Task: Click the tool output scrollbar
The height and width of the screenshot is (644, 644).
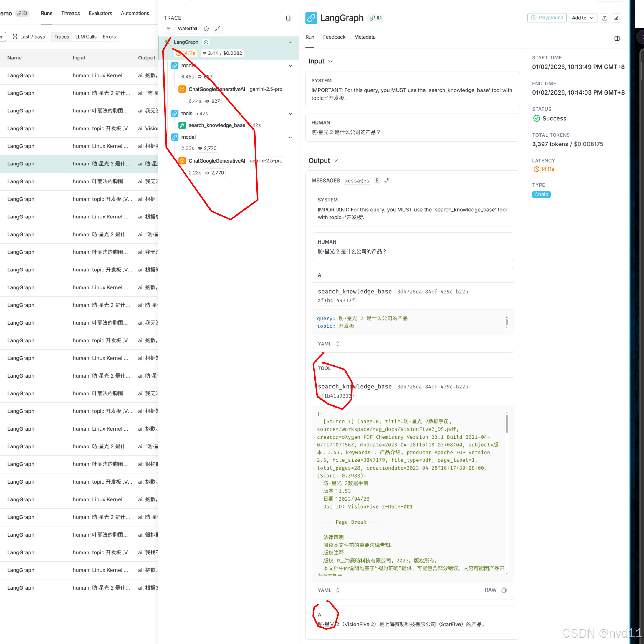Action: (x=506, y=423)
